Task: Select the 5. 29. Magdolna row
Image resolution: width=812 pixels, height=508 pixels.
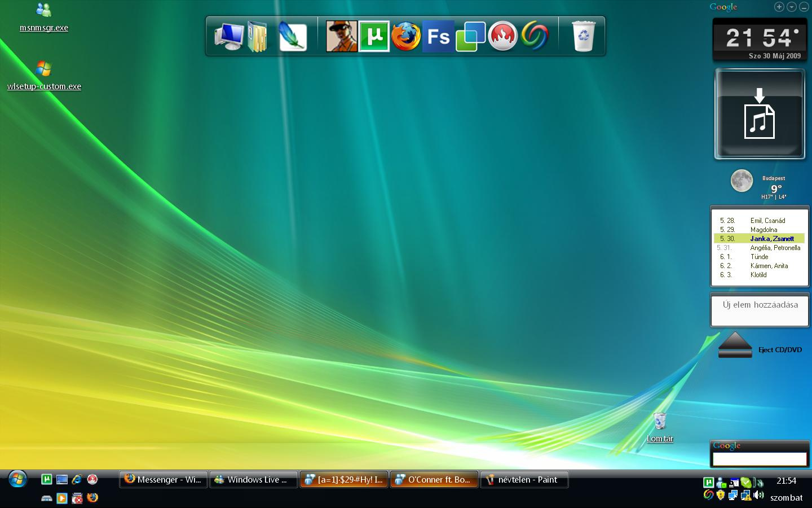Action: [x=759, y=230]
